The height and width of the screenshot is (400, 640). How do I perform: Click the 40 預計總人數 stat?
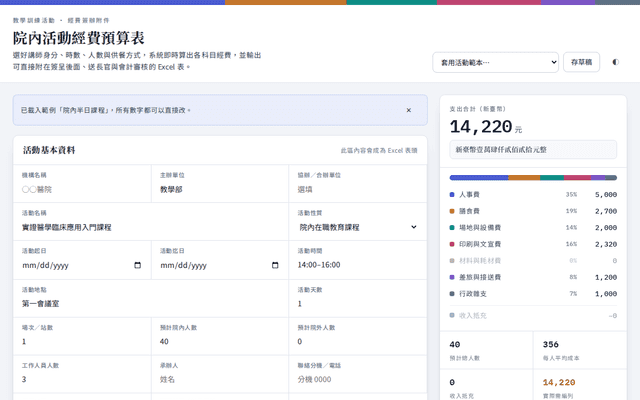(x=487, y=350)
